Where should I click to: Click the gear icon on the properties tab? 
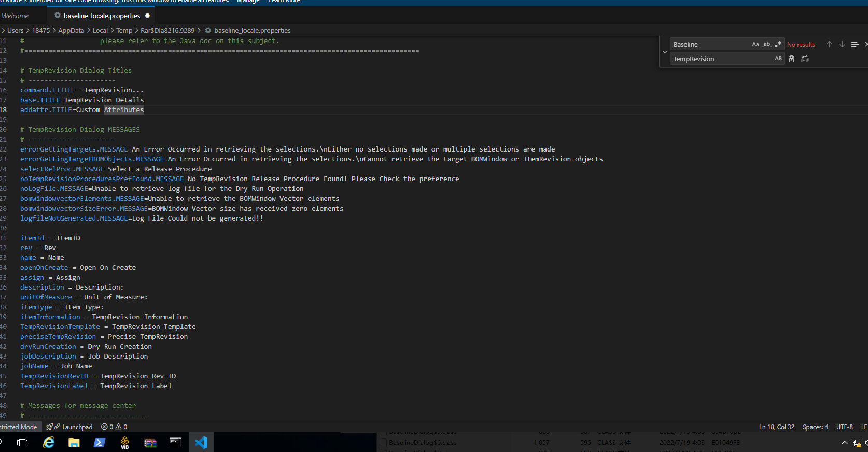(58, 16)
